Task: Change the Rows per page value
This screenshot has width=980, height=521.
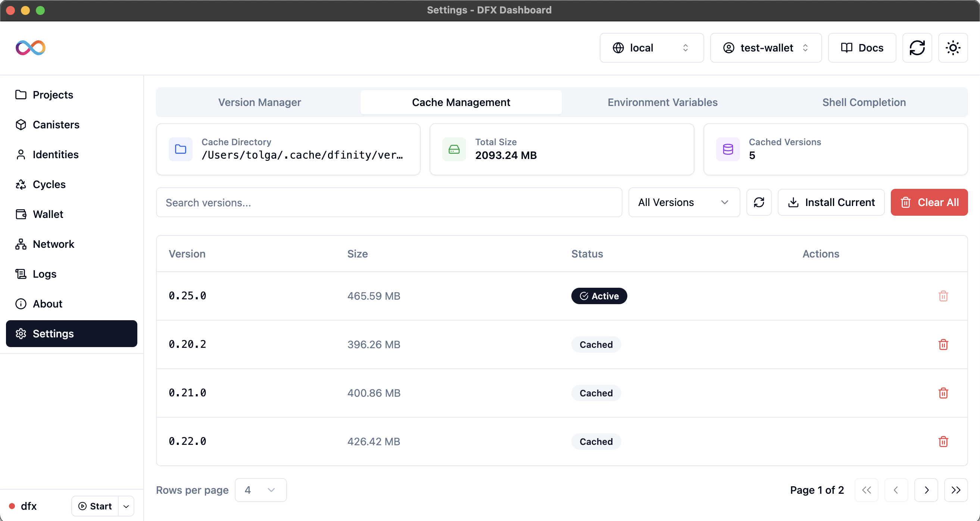Action: [260, 490]
